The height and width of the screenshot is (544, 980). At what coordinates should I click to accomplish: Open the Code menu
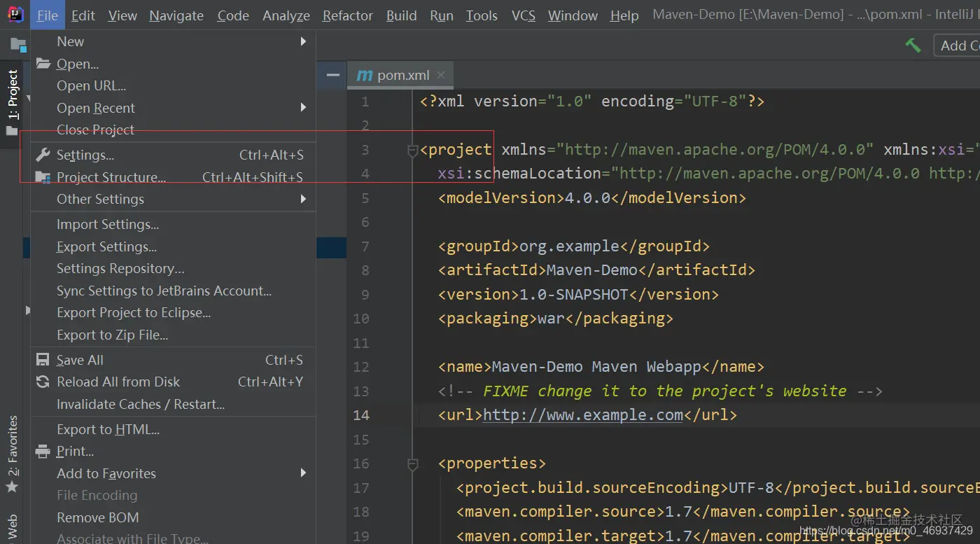coord(233,15)
